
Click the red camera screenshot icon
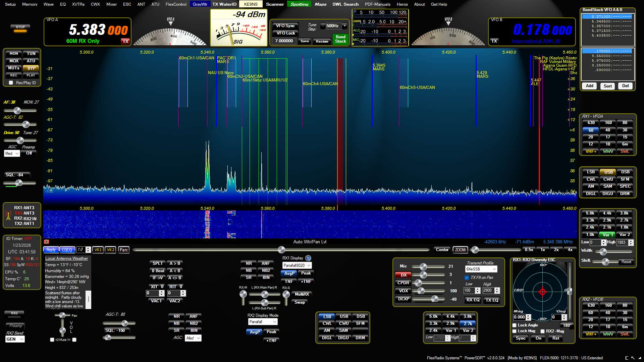(46, 242)
